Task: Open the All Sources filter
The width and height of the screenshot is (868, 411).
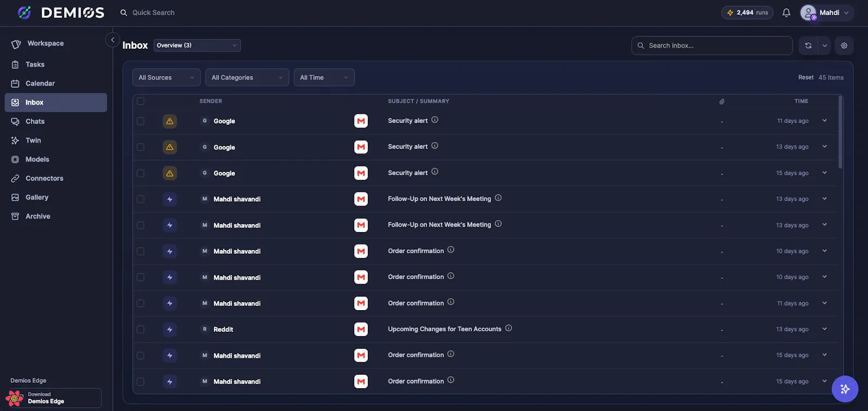Action: 167,78
